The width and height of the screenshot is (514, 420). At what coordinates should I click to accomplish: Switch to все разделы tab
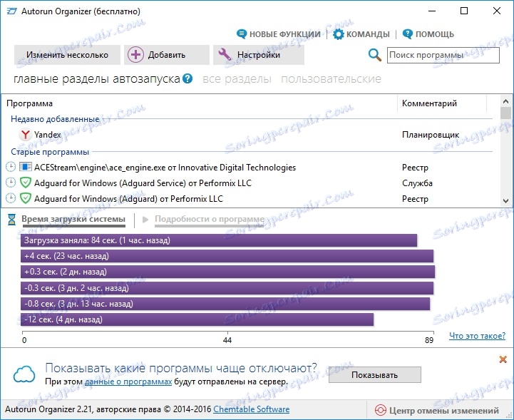[x=237, y=79]
